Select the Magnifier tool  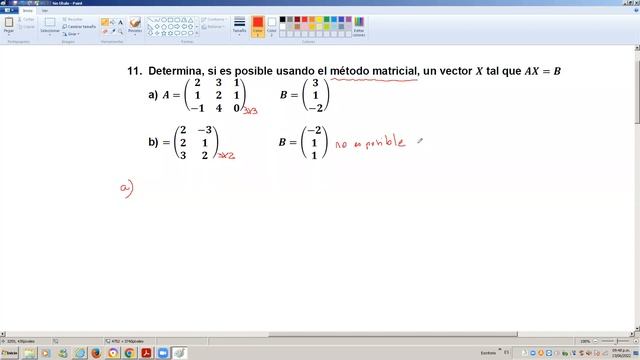click(120, 31)
